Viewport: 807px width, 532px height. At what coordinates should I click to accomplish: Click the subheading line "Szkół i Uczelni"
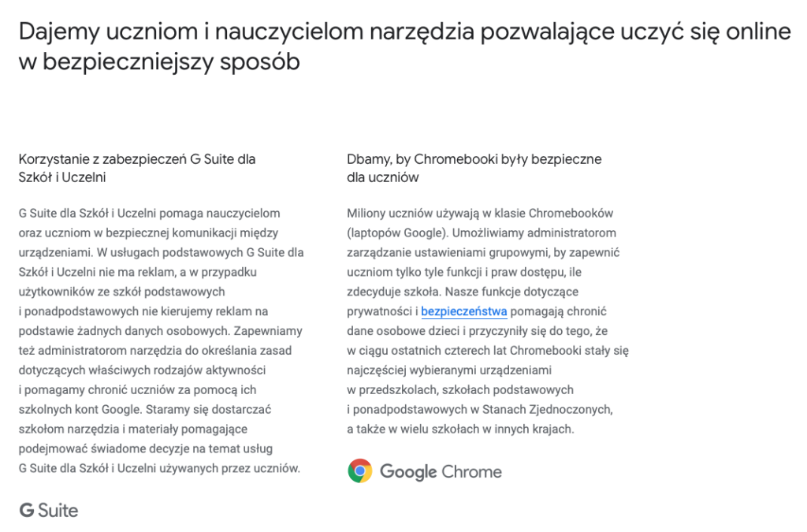tap(62, 177)
